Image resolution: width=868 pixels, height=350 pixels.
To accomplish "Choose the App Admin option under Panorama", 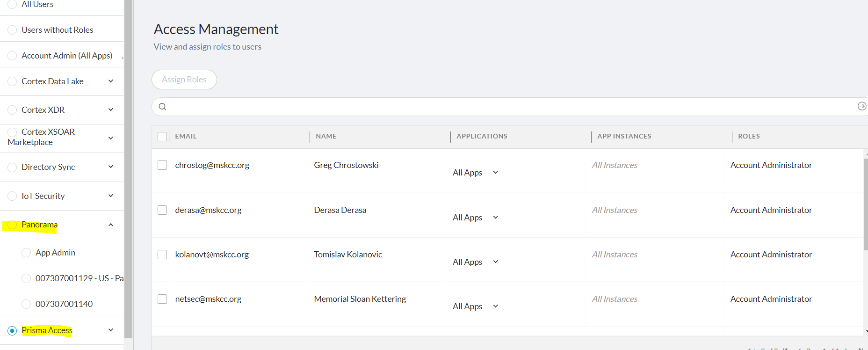I will click(x=26, y=253).
